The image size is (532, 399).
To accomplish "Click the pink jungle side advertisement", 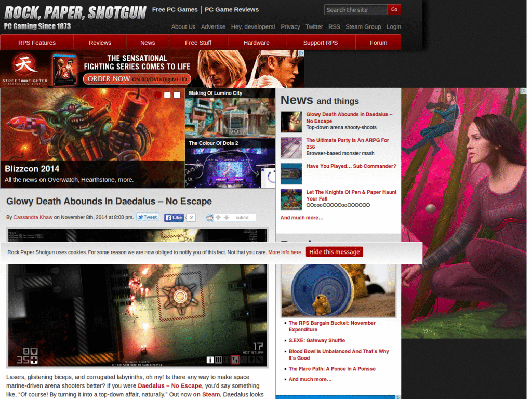I will tap(464, 213).
